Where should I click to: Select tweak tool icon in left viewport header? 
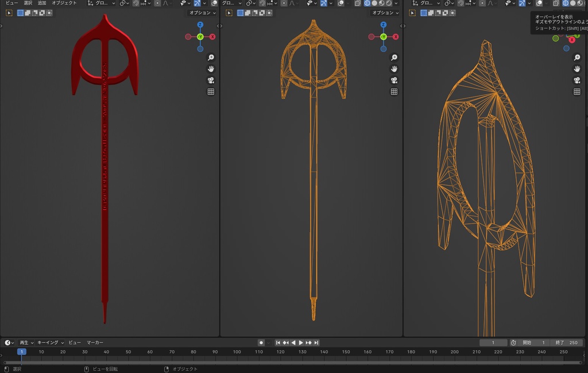(x=9, y=13)
